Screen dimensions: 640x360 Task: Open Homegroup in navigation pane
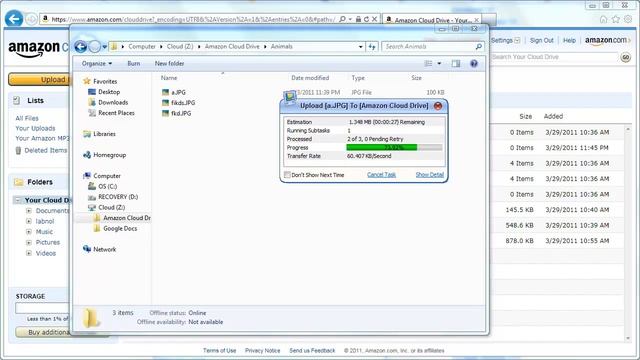point(104,155)
